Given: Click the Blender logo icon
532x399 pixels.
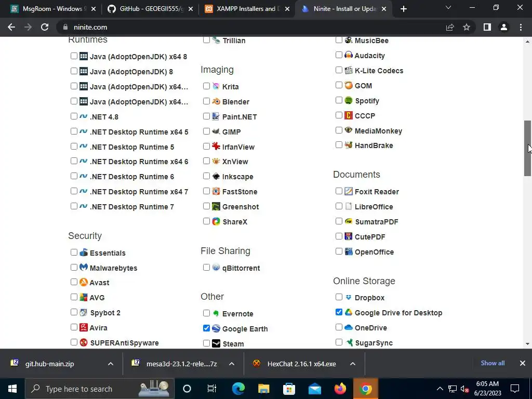Looking at the screenshot, I should (x=216, y=101).
